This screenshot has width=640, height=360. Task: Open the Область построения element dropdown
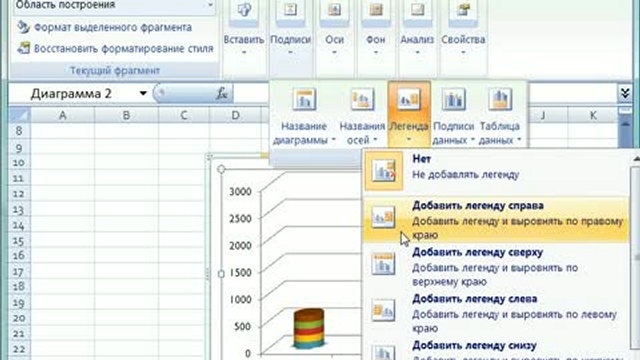point(210,5)
